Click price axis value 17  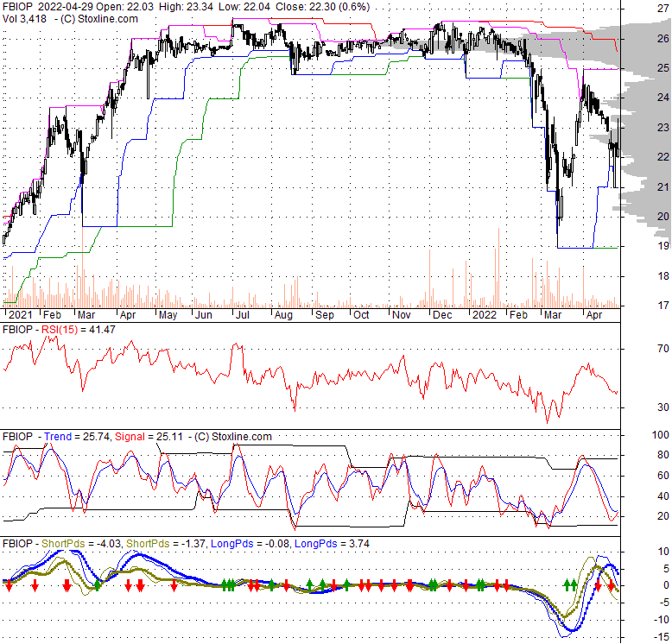tap(663, 306)
